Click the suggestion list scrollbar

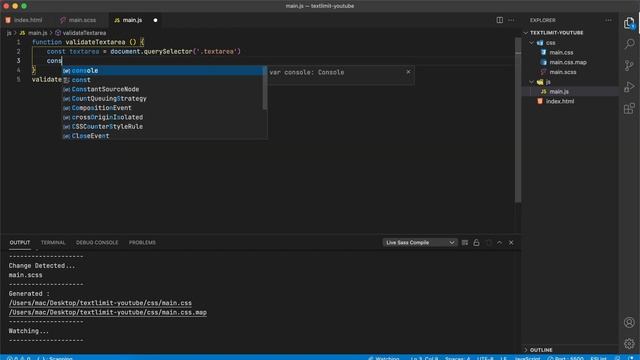pyautogui.click(x=265, y=88)
